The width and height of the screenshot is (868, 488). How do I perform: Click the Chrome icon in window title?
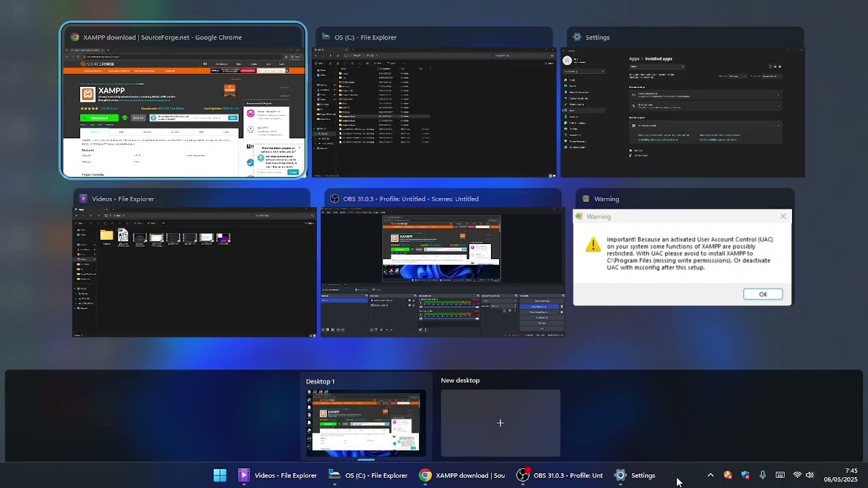(75, 37)
